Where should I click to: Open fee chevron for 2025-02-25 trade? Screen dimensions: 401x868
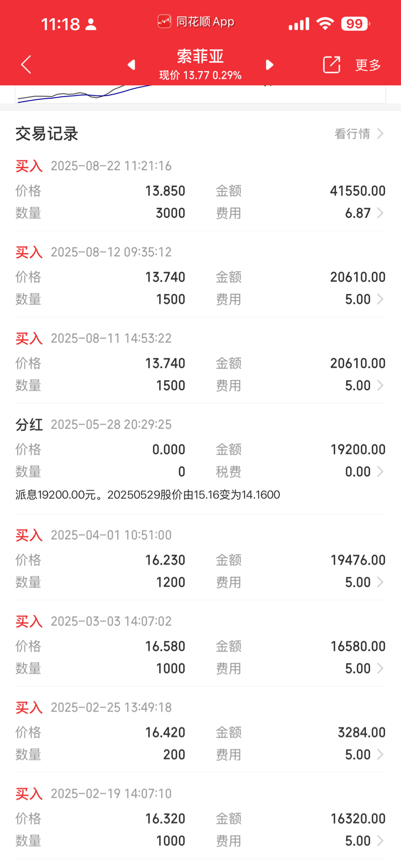[x=381, y=755]
